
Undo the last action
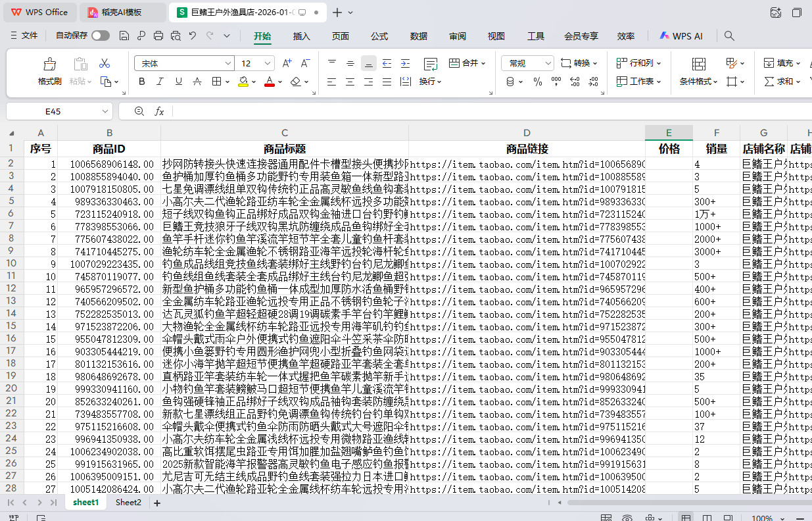tap(193, 36)
